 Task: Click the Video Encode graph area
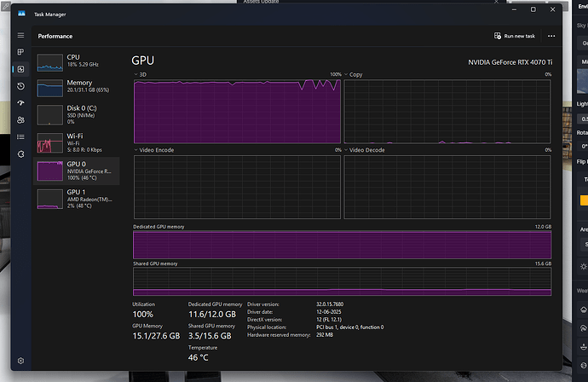pyautogui.click(x=237, y=187)
